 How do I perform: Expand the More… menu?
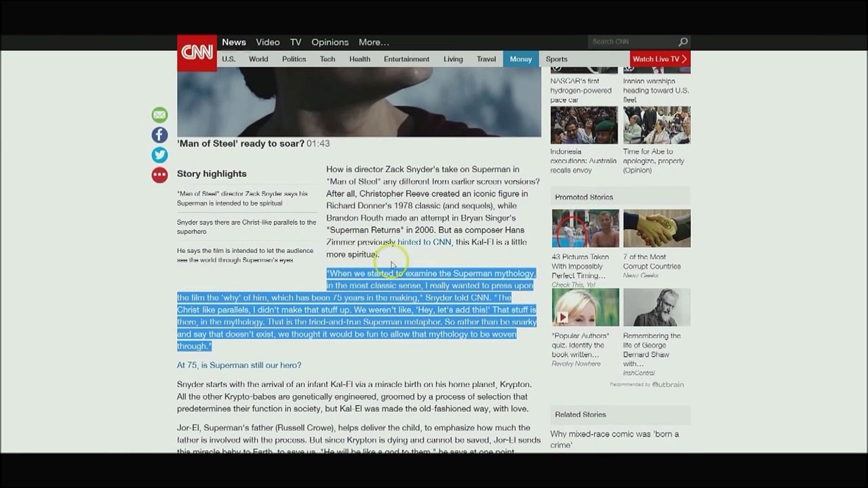374,42
